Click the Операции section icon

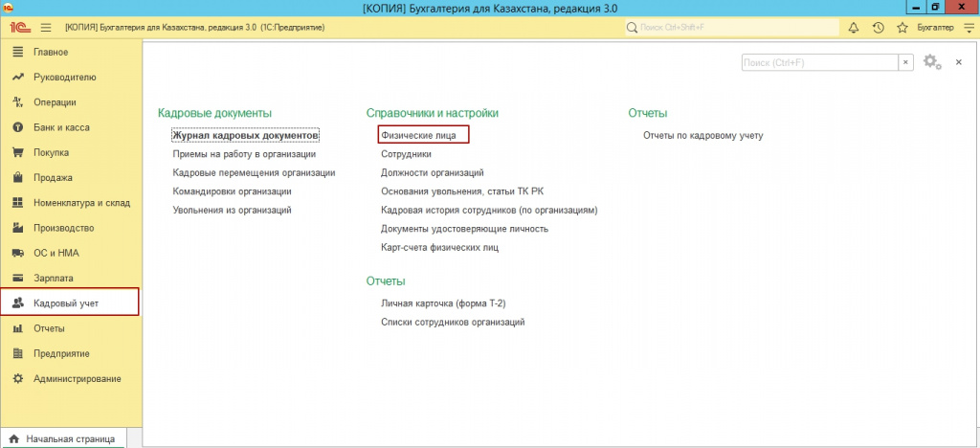(x=18, y=102)
